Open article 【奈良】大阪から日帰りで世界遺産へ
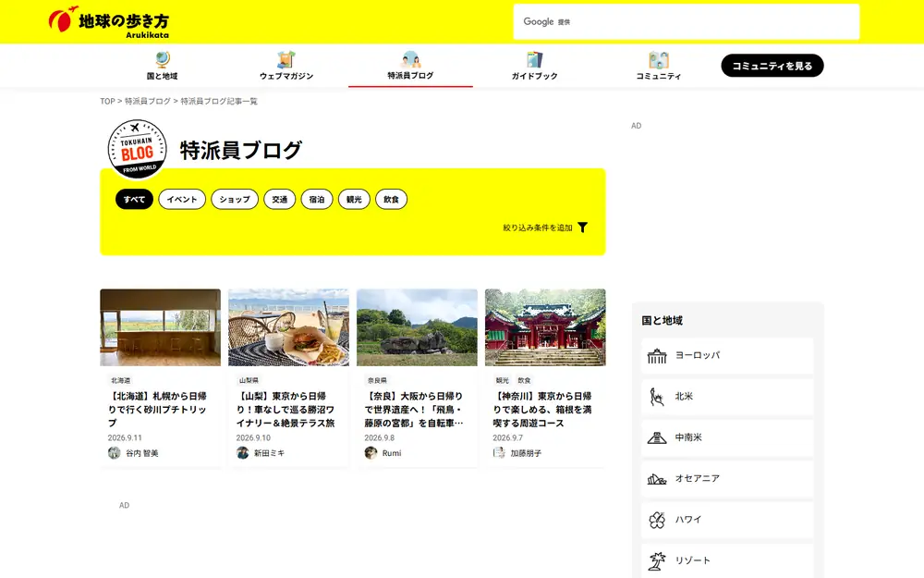This screenshot has height=578, width=924. point(414,410)
